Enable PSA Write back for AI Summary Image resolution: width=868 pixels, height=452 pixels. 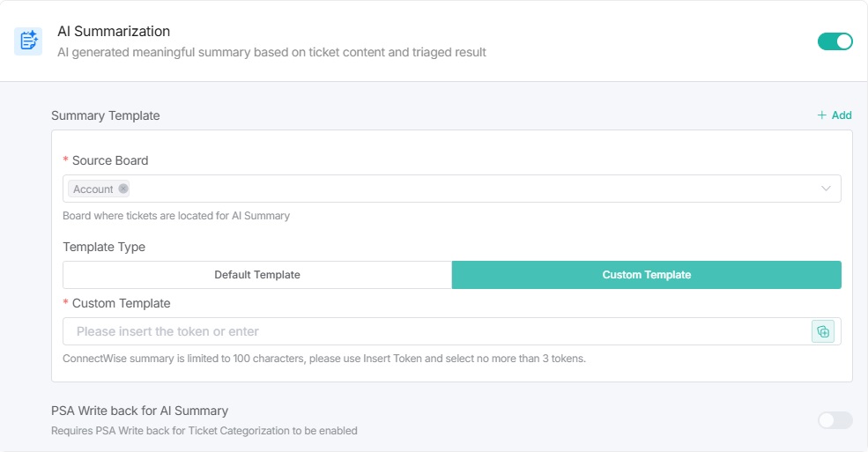pos(835,420)
